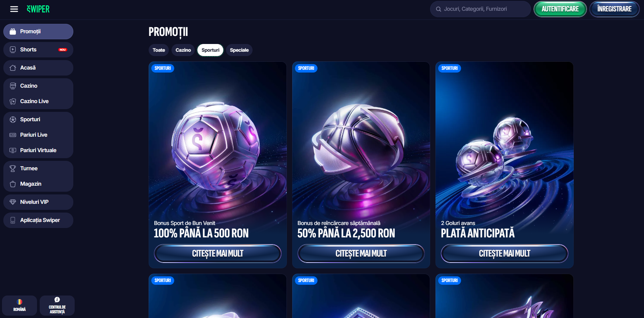
Task: Click the Înregistrare button
Action: [x=614, y=9]
